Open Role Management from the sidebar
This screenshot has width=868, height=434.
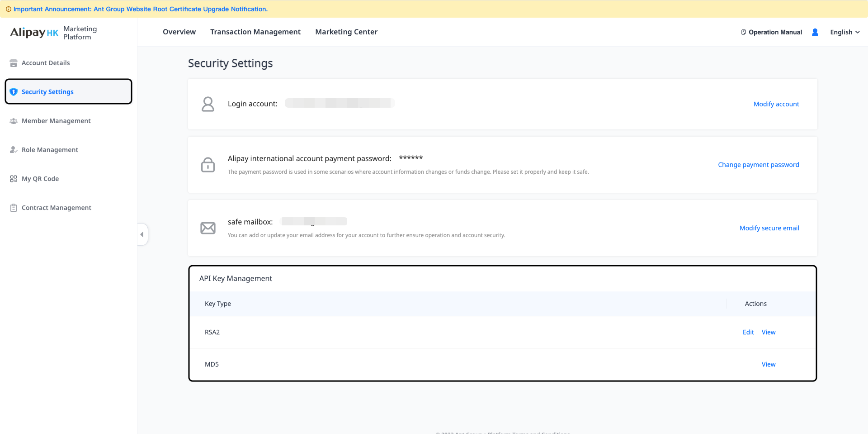[69, 150]
